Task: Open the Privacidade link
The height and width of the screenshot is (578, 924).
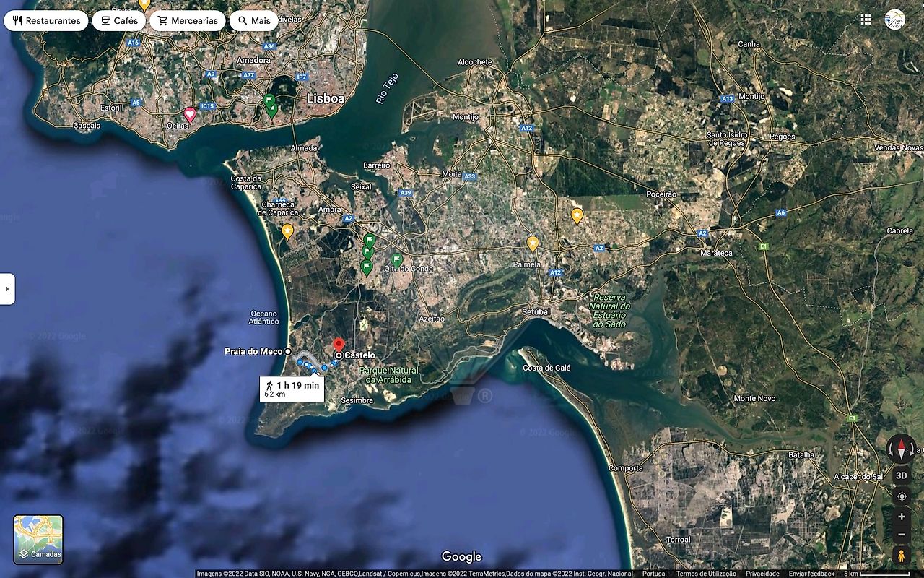Action: click(762, 574)
